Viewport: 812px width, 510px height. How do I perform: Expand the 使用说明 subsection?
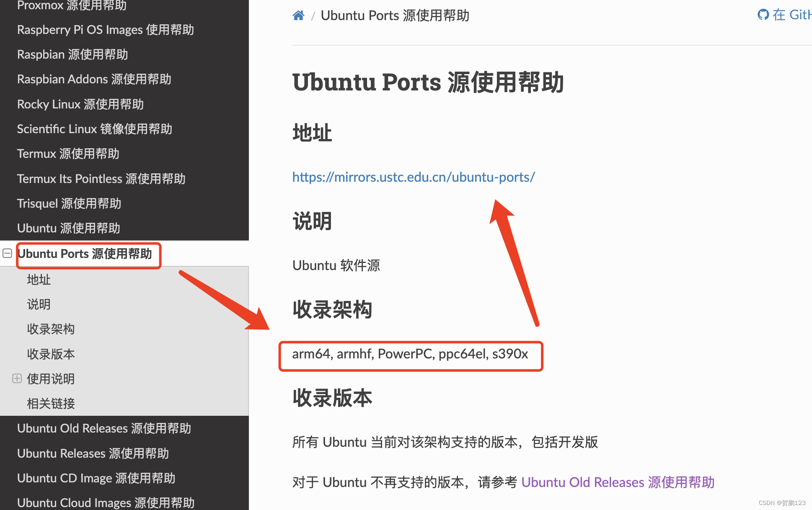(17, 379)
